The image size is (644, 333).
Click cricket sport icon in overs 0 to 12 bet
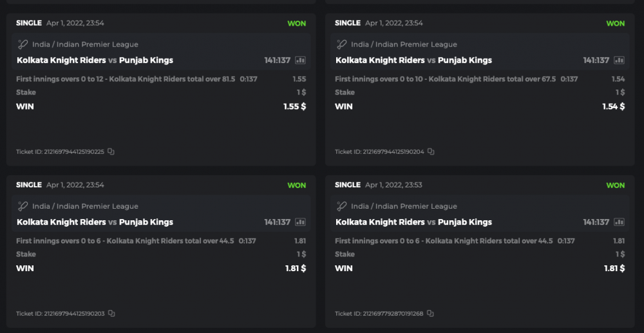pyautogui.click(x=23, y=44)
